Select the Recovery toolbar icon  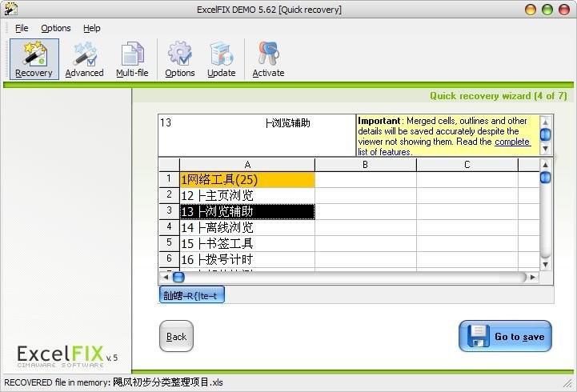[34, 60]
